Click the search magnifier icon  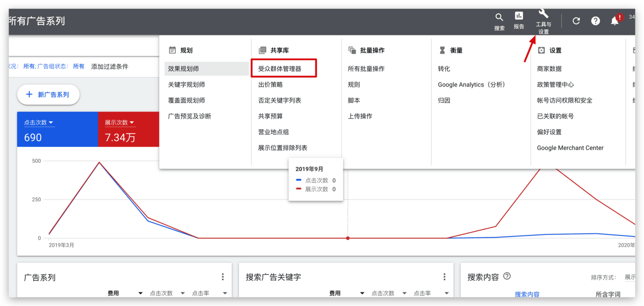tap(499, 18)
